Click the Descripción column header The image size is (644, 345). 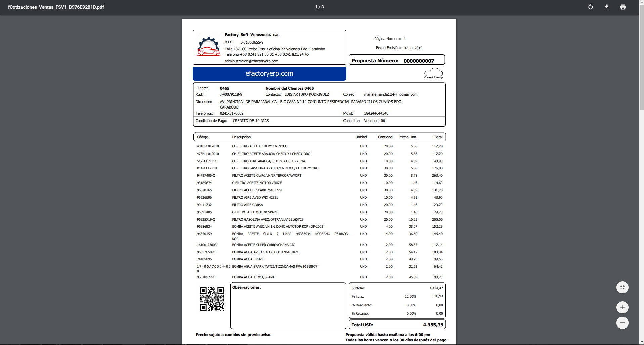click(x=241, y=137)
